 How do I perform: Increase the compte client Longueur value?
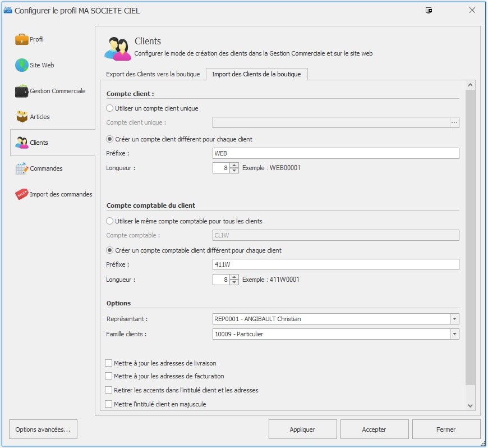[x=234, y=165]
